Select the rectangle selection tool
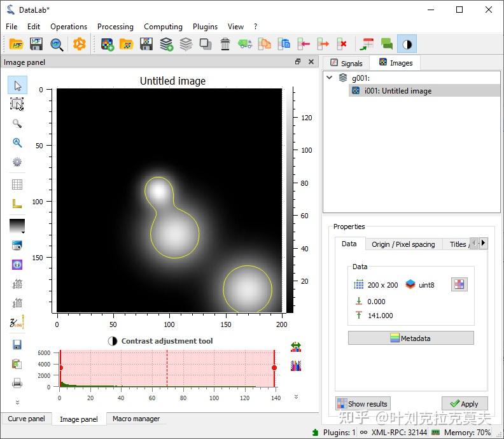Viewport: 504px width, 439px height. click(x=17, y=104)
